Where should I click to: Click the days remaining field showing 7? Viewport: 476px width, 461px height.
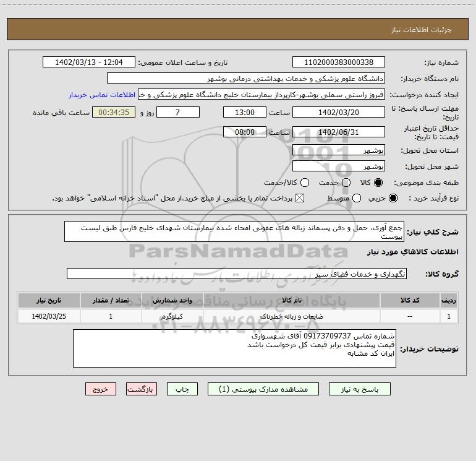(178, 112)
